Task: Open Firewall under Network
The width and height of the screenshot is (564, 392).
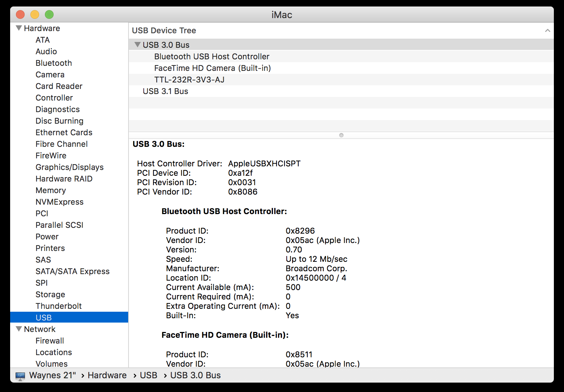Action: pos(50,341)
